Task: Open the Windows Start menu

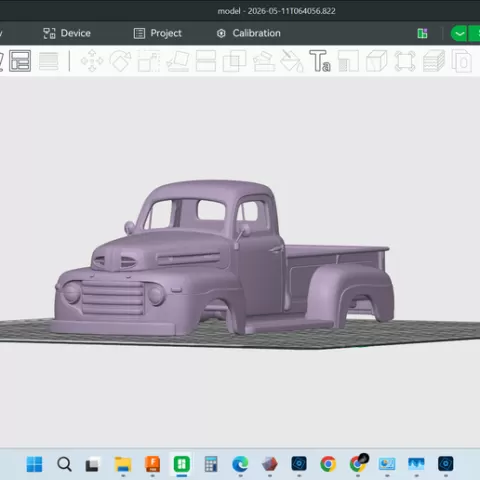Action: (x=34, y=464)
